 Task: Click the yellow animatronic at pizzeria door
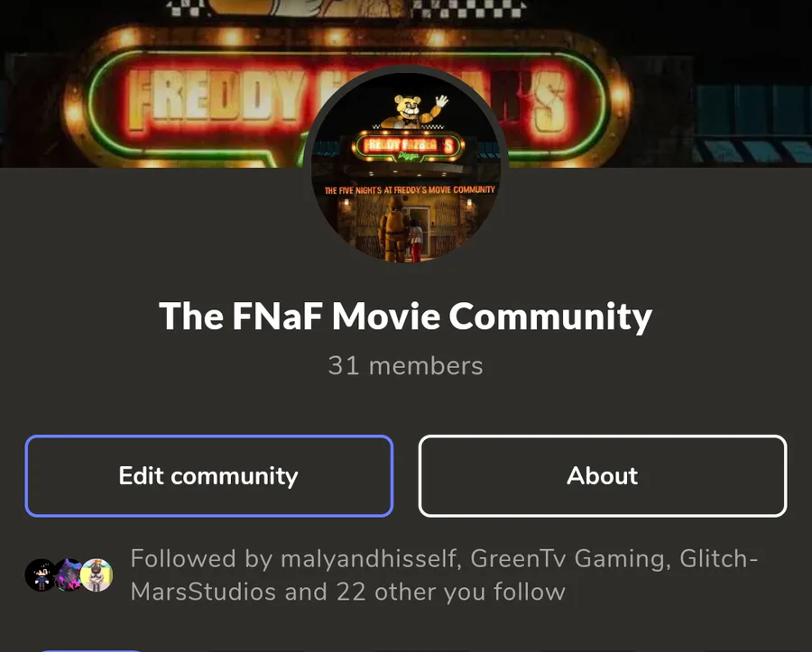coord(392,228)
